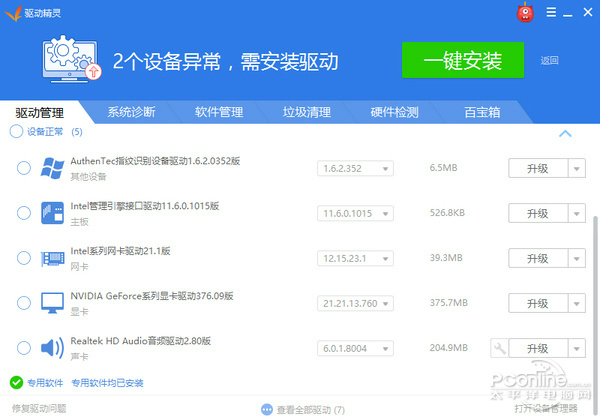Click the blue dots icon beside 查看全部驱动

coord(267,410)
